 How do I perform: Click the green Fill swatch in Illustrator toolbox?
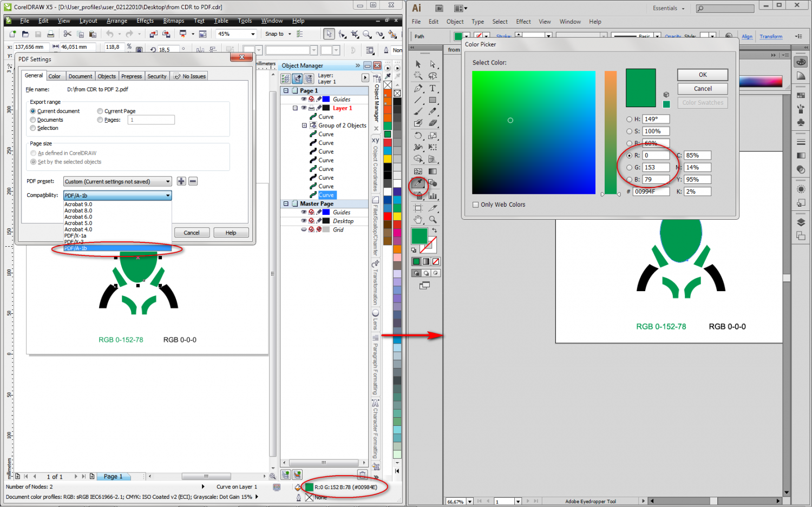tap(420, 236)
